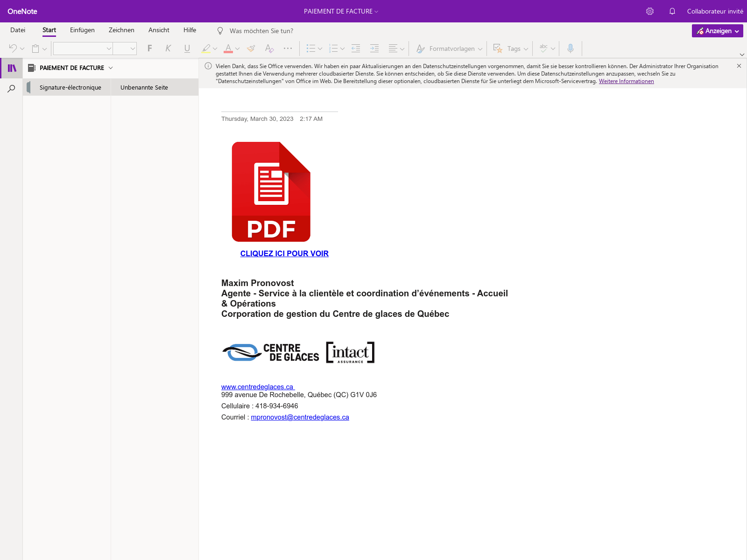Screen dimensions: 747x560
Task: Click the Formatvorlagen styles icon
Action: tap(421, 49)
